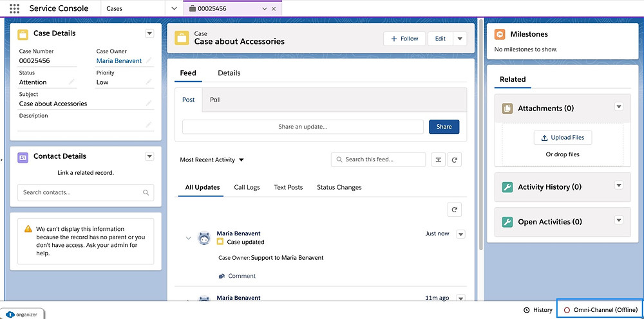Open 00025456 tab actions chevron

(265, 8)
